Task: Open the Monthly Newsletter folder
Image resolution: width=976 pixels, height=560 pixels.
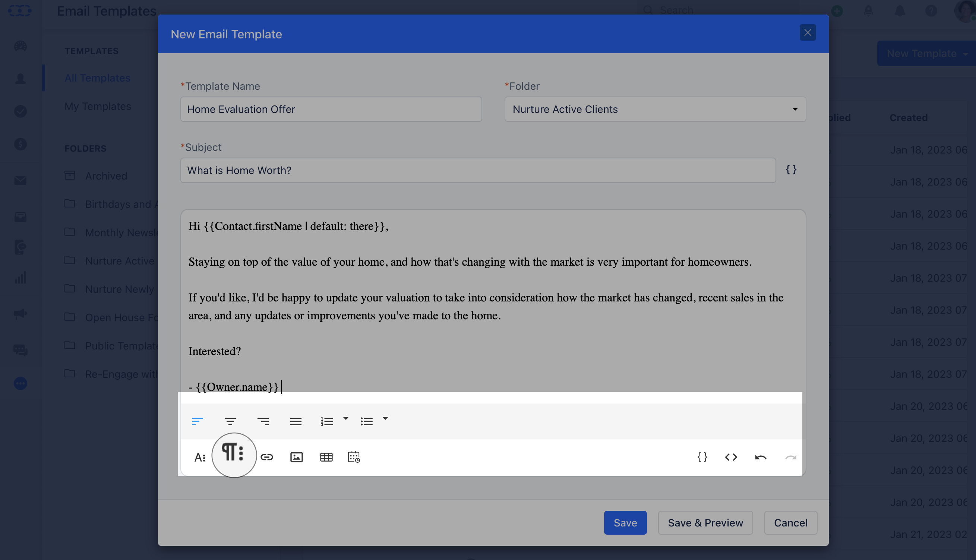Action: pyautogui.click(x=111, y=232)
